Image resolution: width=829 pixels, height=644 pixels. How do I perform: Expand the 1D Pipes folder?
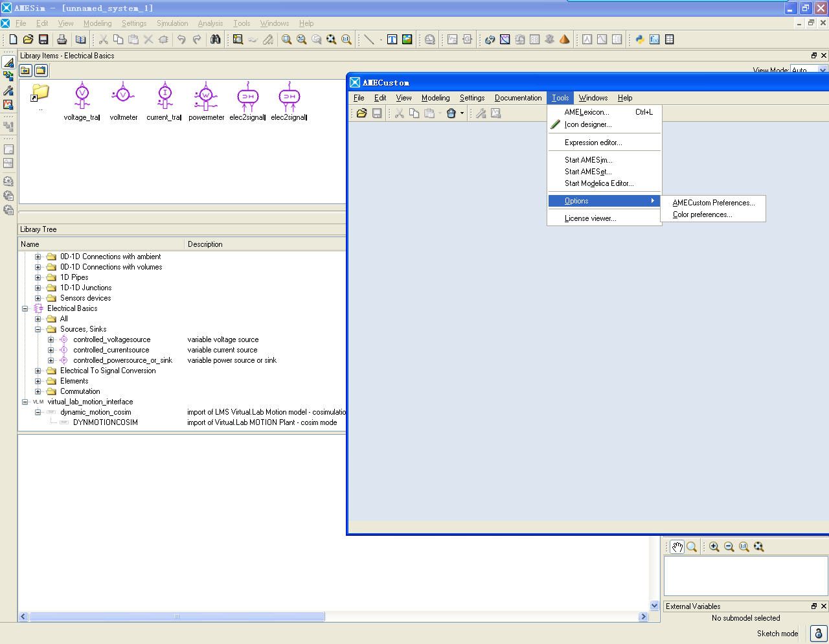(38, 277)
